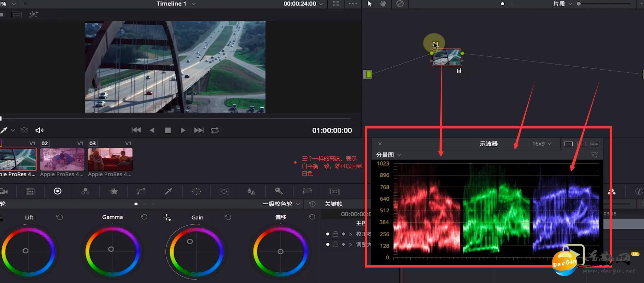This screenshot has height=283, width=644.
Task: Mute the viewer audio speaker
Action: (39, 130)
